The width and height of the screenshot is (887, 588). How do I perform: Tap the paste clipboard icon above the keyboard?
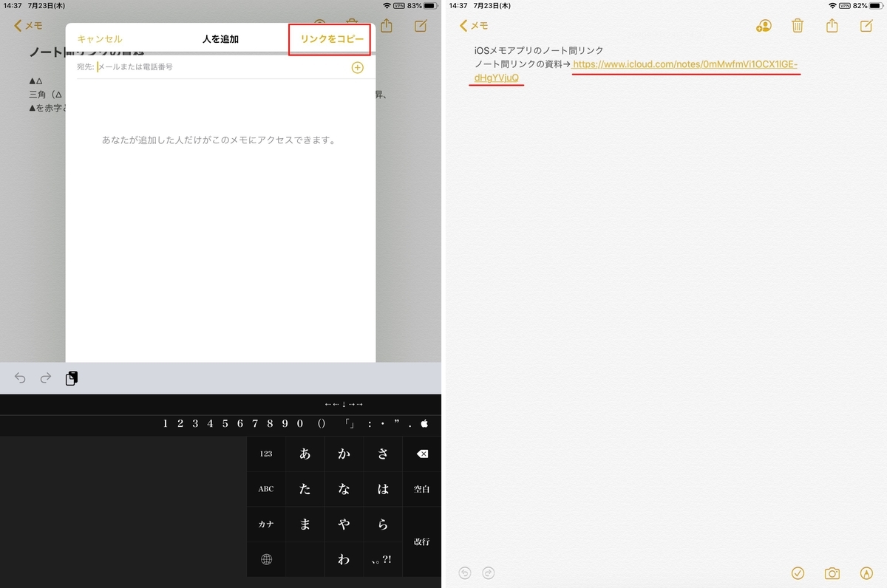72,378
